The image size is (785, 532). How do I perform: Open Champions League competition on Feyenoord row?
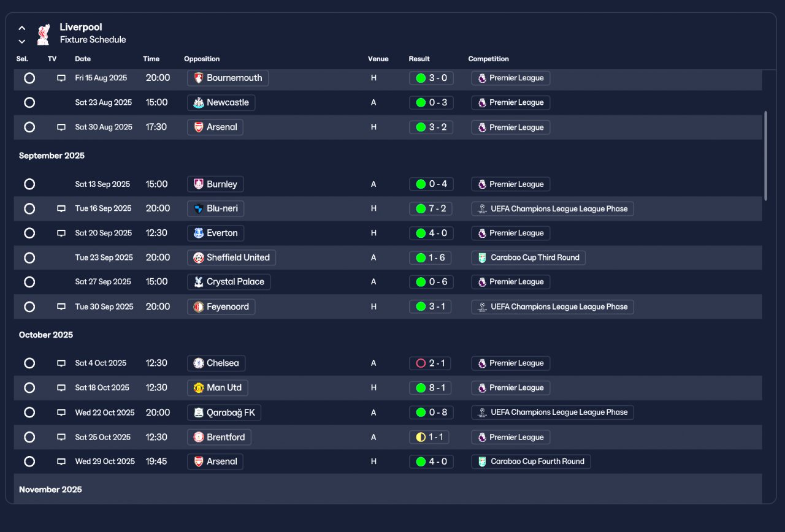coord(553,306)
